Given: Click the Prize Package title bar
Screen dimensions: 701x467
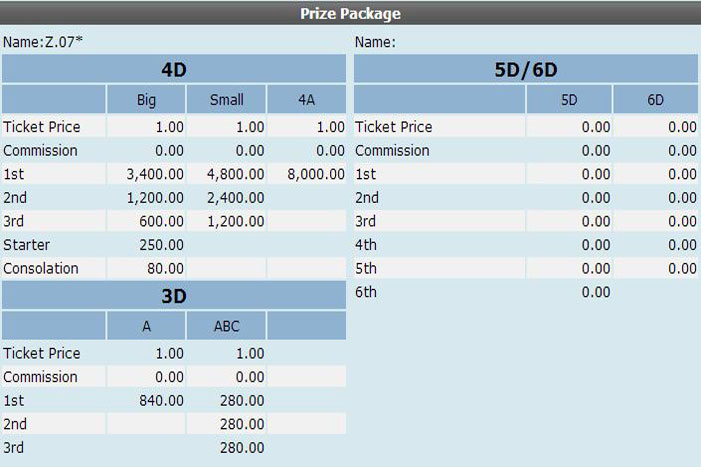Looking at the screenshot, I should 350,14.
